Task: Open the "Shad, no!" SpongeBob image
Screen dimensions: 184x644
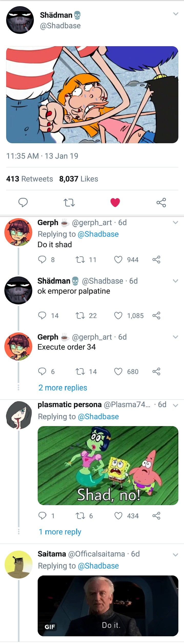Action: pos(108,465)
